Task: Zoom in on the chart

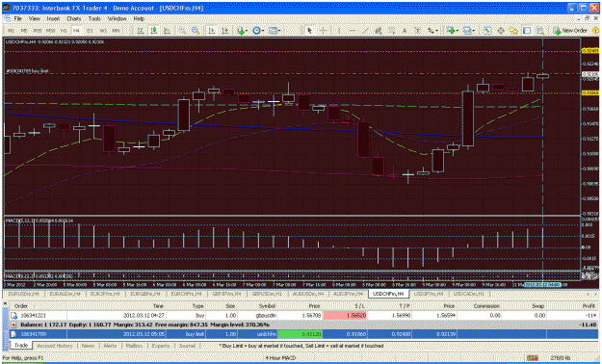Action: point(183,31)
